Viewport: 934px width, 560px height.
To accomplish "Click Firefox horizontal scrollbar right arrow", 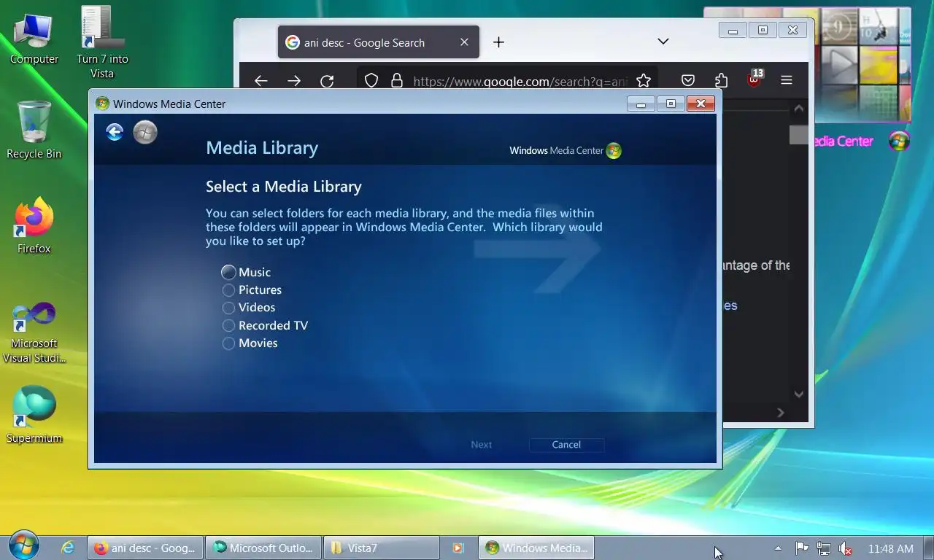I will 781,413.
